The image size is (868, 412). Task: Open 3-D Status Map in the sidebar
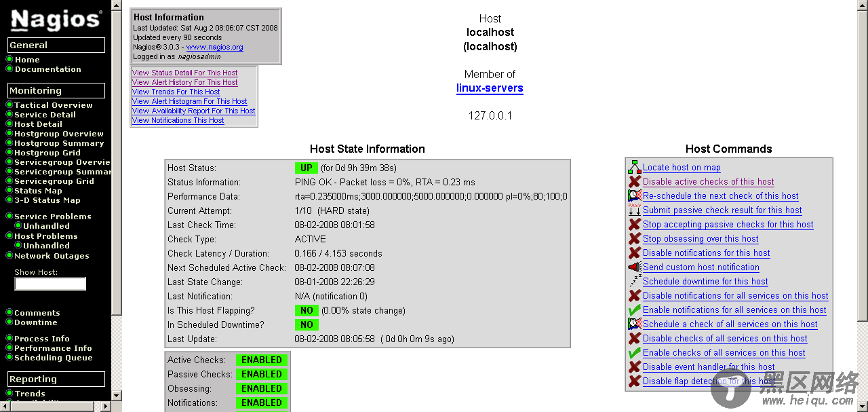click(x=47, y=200)
